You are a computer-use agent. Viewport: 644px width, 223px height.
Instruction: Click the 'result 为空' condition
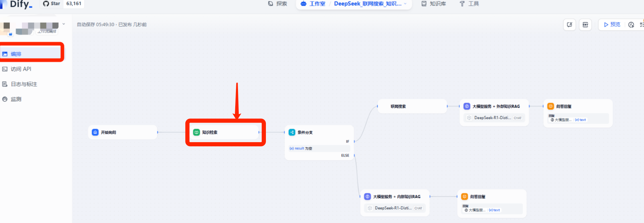[x=319, y=148]
